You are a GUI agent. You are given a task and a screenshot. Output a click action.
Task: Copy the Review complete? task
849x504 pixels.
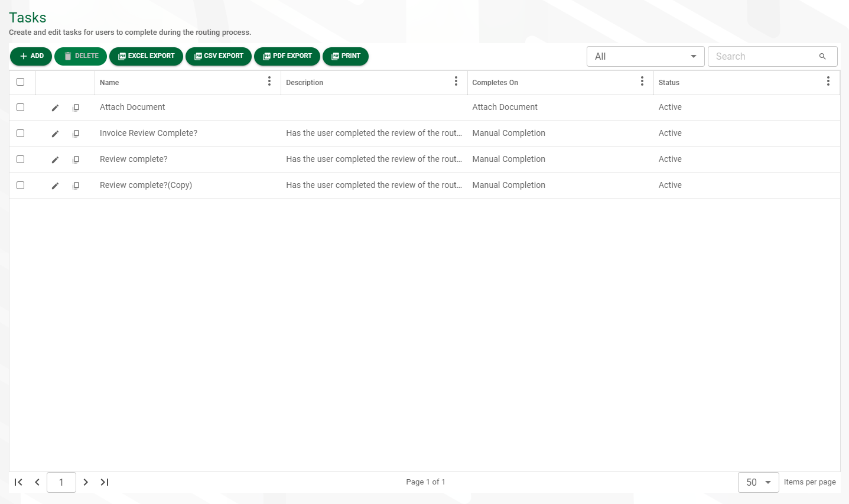(x=76, y=160)
